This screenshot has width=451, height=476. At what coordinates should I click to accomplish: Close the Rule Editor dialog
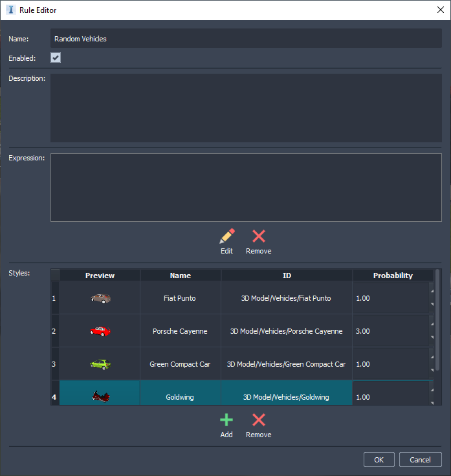(x=441, y=10)
